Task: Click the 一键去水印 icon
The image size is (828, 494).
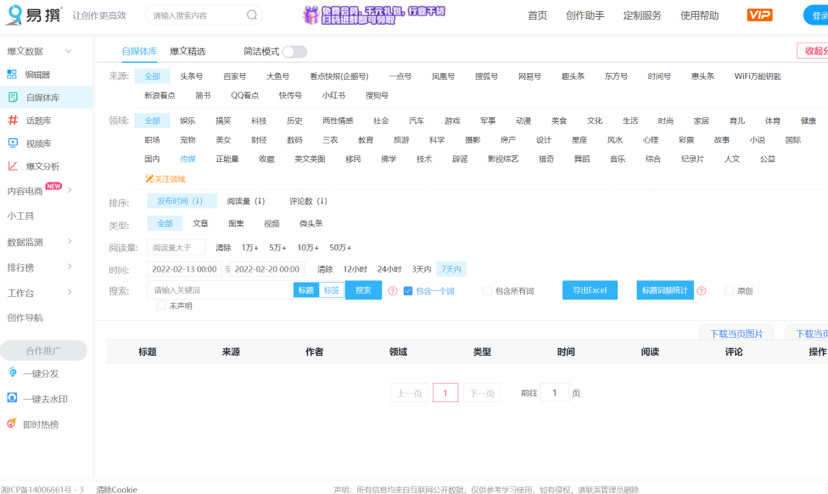Action: click(x=12, y=398)
